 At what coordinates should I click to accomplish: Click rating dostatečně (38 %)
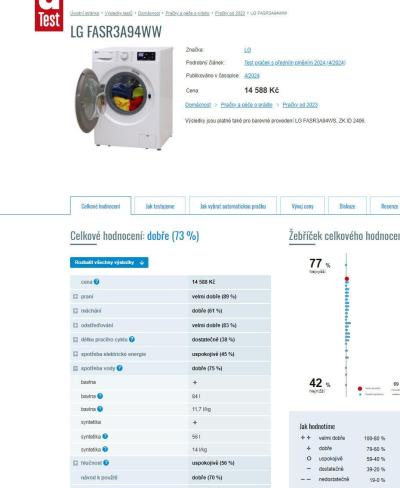click(213, 339)
